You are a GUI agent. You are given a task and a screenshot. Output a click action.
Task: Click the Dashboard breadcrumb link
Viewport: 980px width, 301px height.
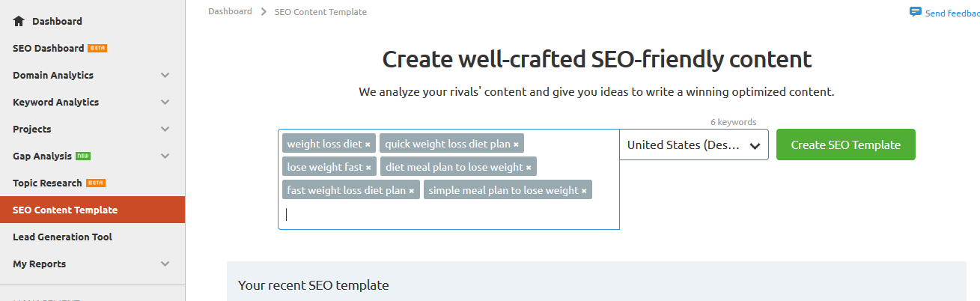click(x=230, y=11)
